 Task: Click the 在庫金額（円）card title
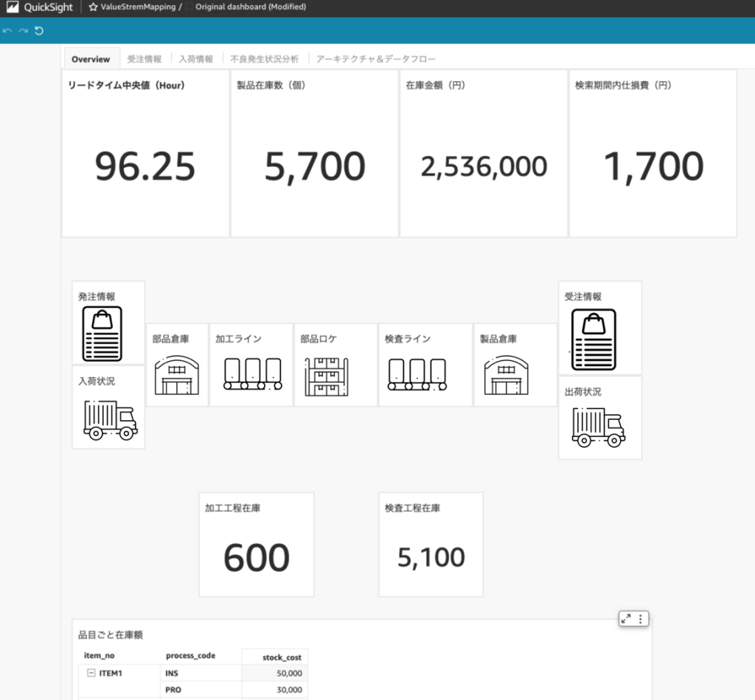click(x=435, y=85)
